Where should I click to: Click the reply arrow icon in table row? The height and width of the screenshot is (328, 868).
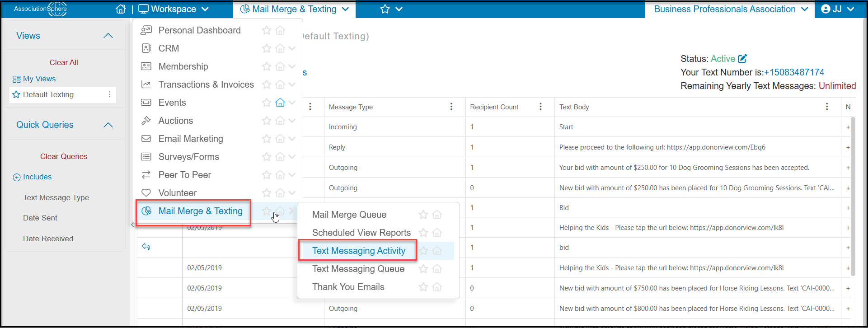(x=146, y=247)
